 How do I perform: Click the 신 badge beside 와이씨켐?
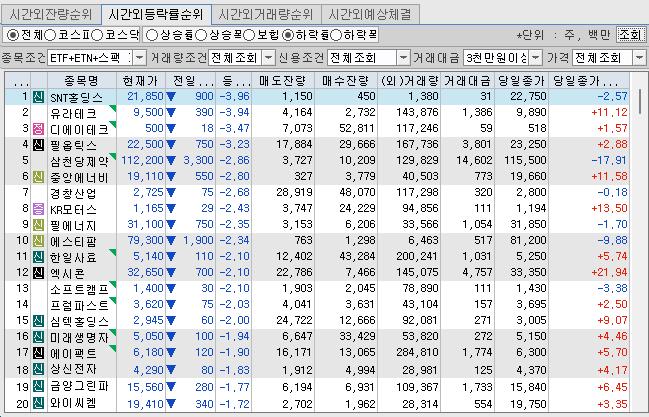(x=38, y=403)
